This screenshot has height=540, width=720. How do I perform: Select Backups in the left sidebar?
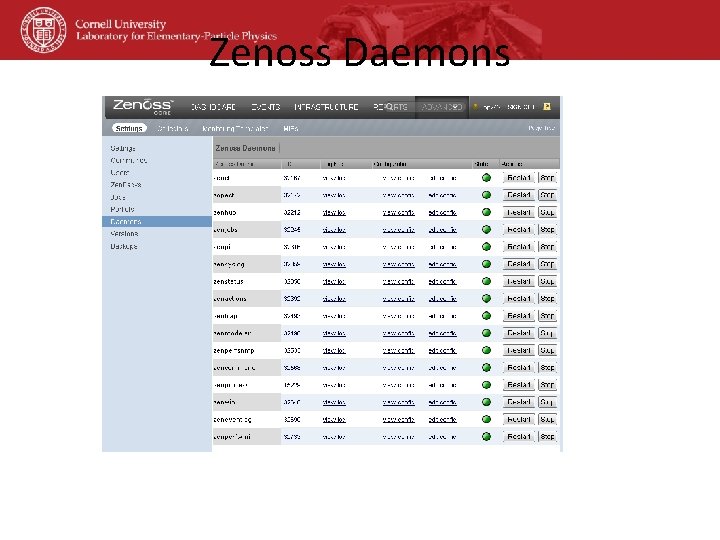point(124,246)
